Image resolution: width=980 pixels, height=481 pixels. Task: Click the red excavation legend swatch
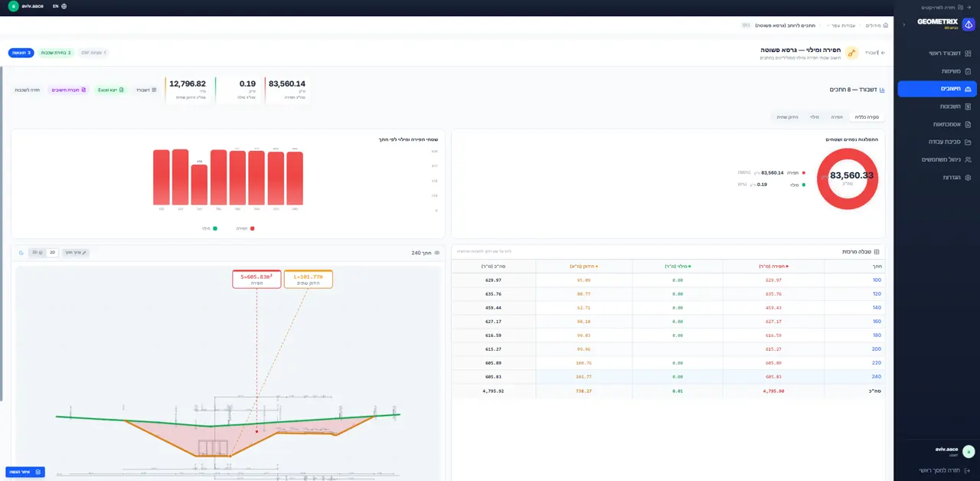point(253,228)
